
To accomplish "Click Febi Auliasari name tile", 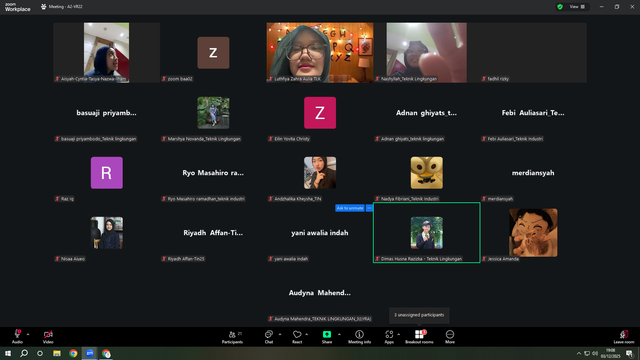I will pos(533,113).
